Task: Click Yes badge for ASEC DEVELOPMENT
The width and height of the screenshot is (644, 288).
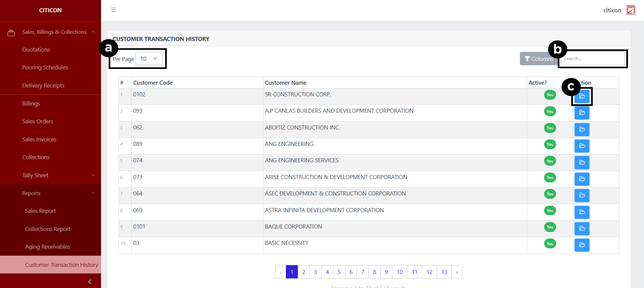Action: [x=550, y=194]
